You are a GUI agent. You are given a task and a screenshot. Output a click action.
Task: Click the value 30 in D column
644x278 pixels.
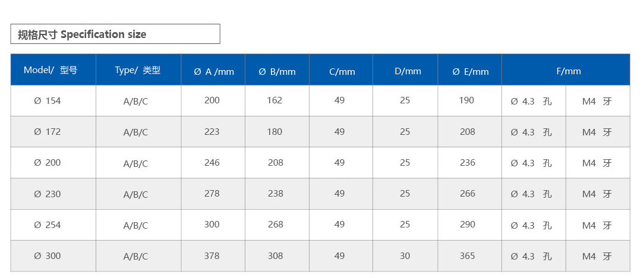coord(405,256)
